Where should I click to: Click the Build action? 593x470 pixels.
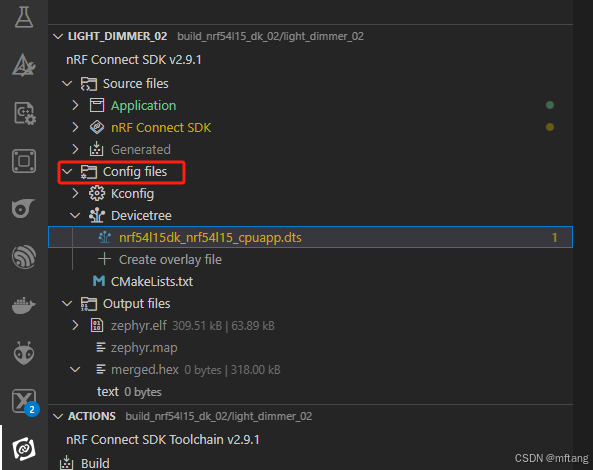coord(95,463)
